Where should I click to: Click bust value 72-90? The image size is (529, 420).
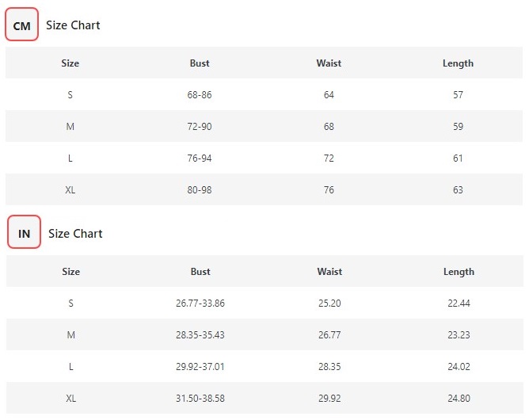click(200, 127)
